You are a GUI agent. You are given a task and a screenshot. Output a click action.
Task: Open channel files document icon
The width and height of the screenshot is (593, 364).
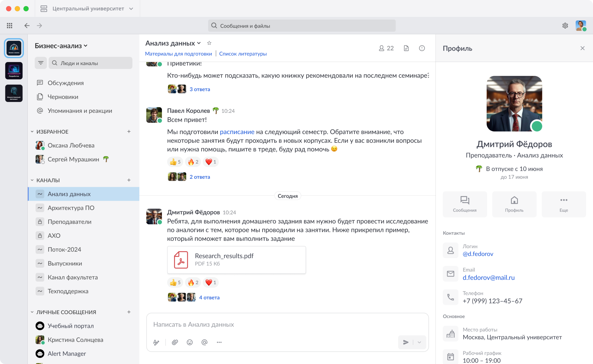[x=406, y=48]
